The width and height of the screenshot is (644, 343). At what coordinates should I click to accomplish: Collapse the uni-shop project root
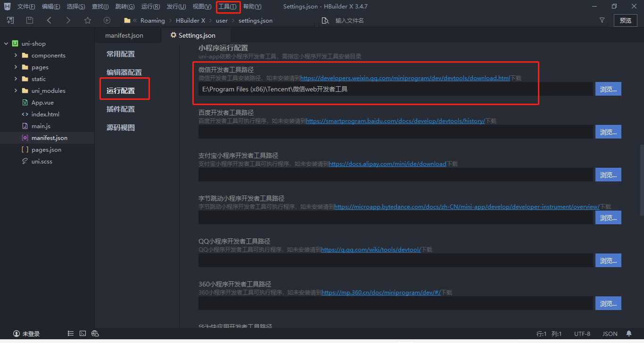pyautogui.click(x=7, y=43)
